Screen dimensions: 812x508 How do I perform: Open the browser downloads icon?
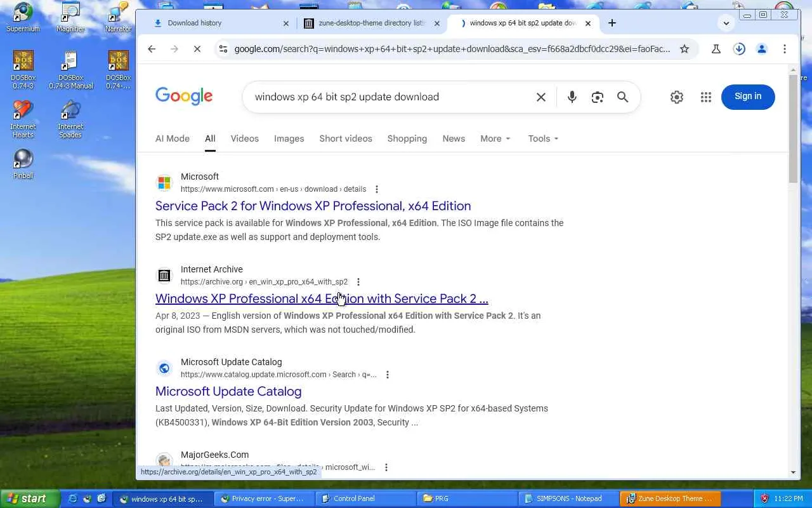[x=739, y=49]
